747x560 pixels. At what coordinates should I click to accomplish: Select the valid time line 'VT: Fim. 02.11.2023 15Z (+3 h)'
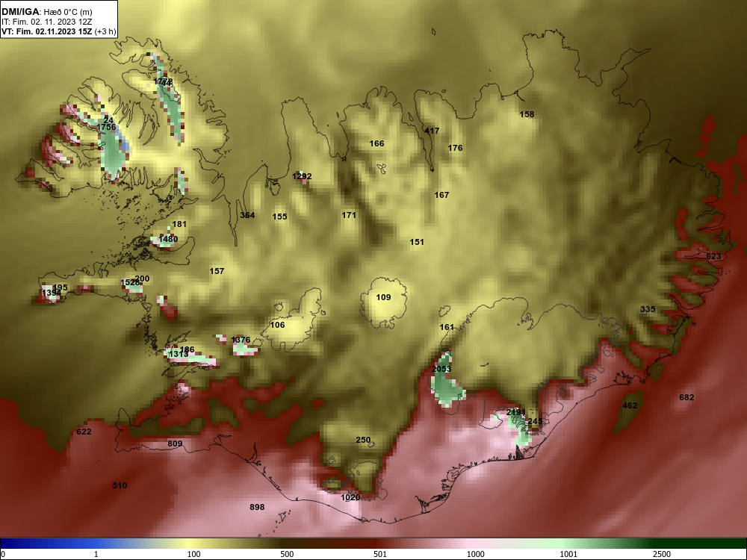pyautogui.click(x=58, y=32)
